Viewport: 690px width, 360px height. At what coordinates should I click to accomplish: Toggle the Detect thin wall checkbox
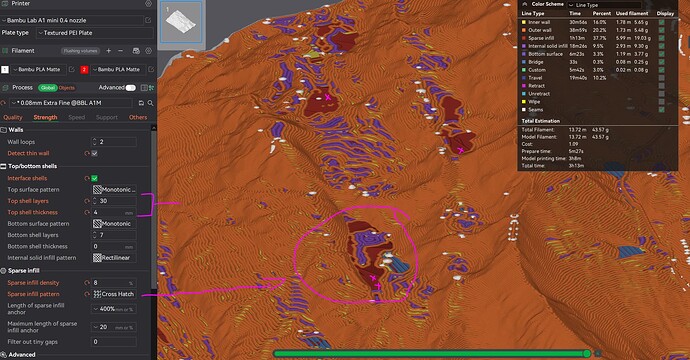[x=94, y=153]
